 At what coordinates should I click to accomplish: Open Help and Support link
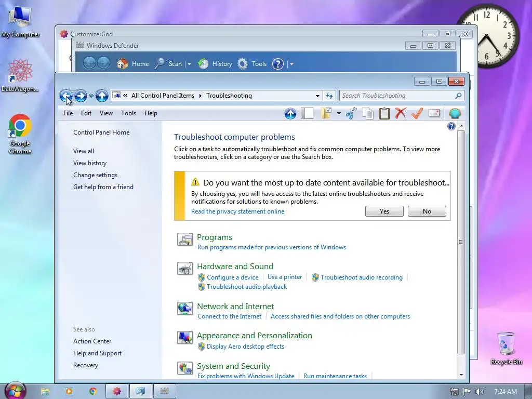point(97,353)
